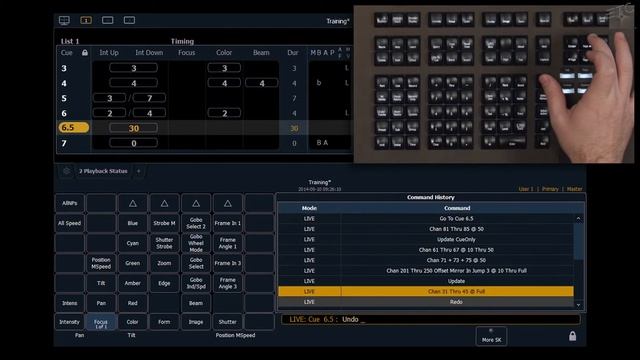Select 'Chan 81 Thru 85 @ 50' history row
Screen dimensions: 640x360
point(426,229)
